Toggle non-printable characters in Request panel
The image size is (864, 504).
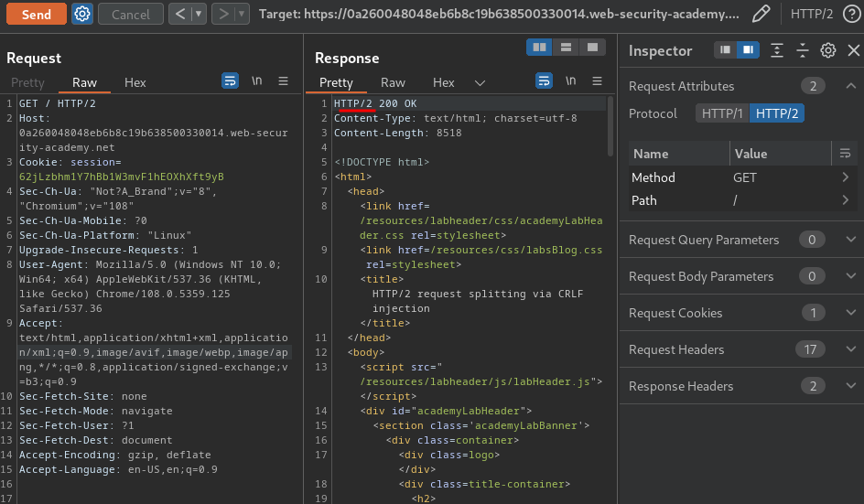point(257,81)
